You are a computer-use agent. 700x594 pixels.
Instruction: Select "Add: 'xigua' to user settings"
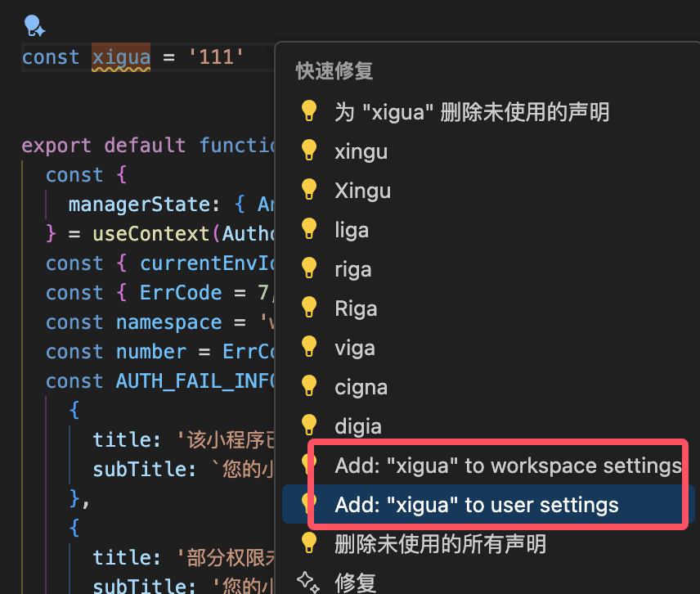point(476,504)
